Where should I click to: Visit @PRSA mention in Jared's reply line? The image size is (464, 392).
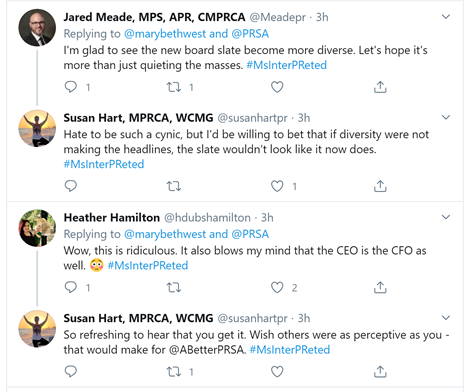(x=250, y=34)
